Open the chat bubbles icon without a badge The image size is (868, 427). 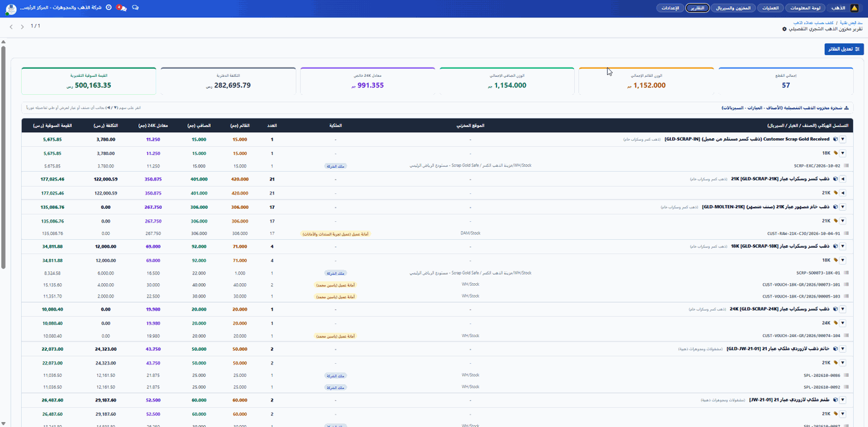click(136, 7)
